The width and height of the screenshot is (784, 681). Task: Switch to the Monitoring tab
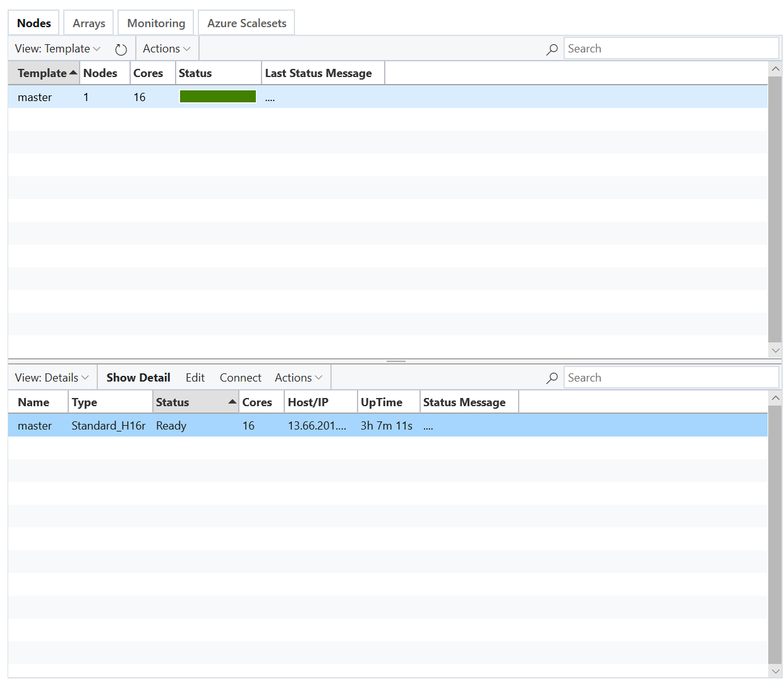pos(155,22)
